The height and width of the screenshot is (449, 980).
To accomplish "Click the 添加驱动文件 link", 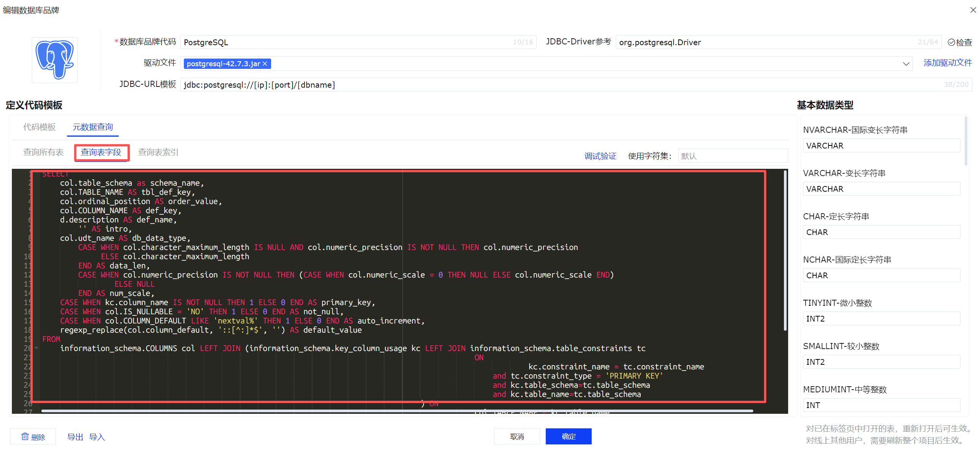I will [x=947, y=63].
